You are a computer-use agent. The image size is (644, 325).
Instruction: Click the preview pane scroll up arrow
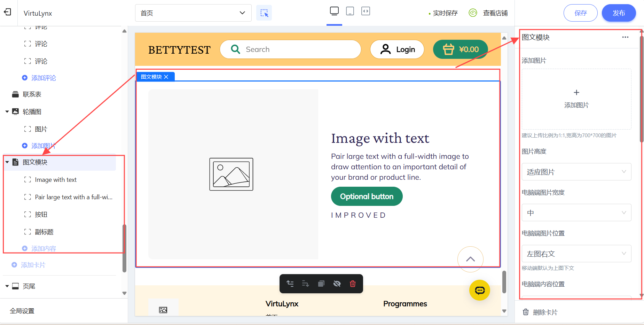[x=504, y=38]
